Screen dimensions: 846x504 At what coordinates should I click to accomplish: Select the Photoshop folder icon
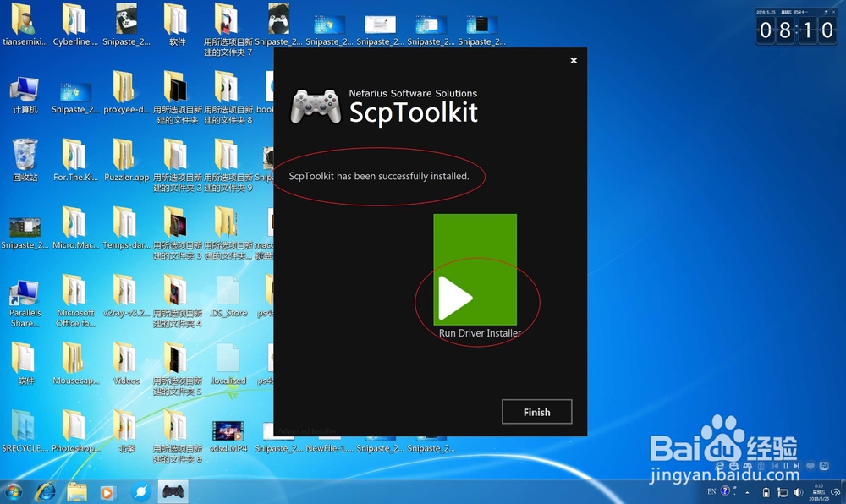(x=75, y=431)
